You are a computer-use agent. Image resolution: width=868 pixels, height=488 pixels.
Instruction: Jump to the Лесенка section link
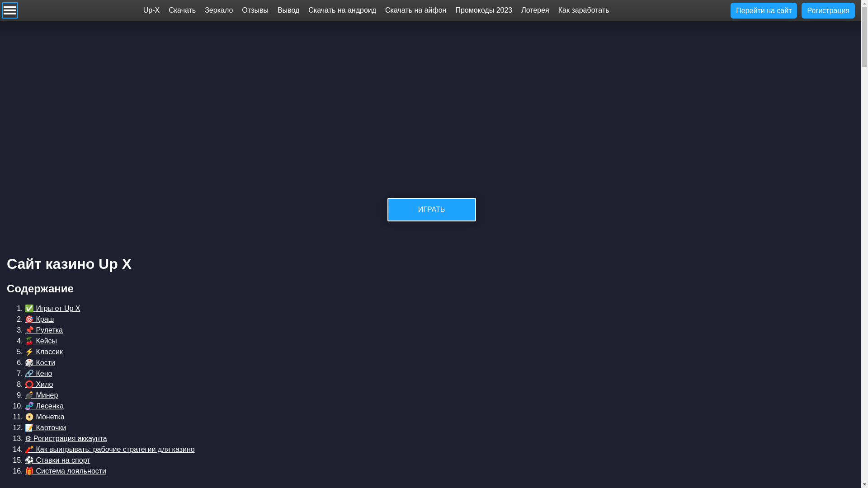tap(44, 406)
